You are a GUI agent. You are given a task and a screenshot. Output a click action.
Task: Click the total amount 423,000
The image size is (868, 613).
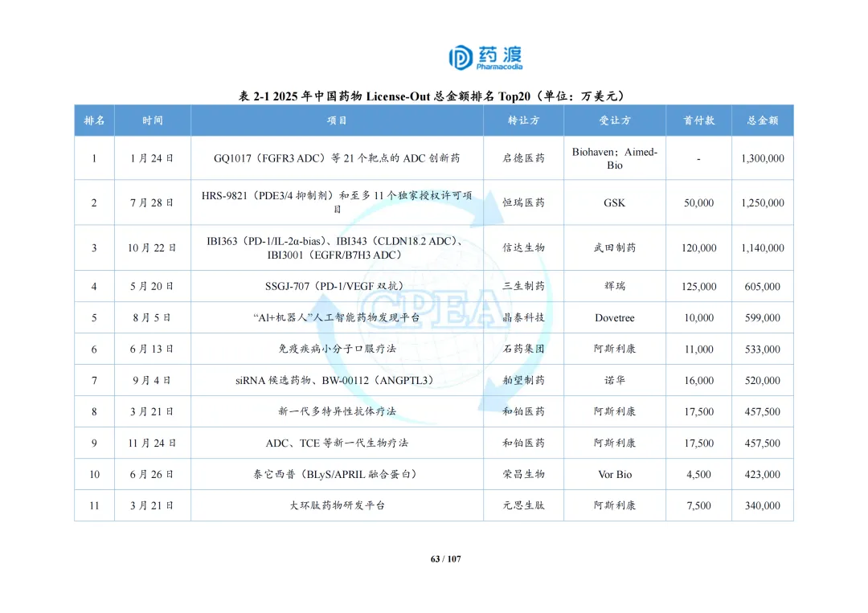point(762,474)
